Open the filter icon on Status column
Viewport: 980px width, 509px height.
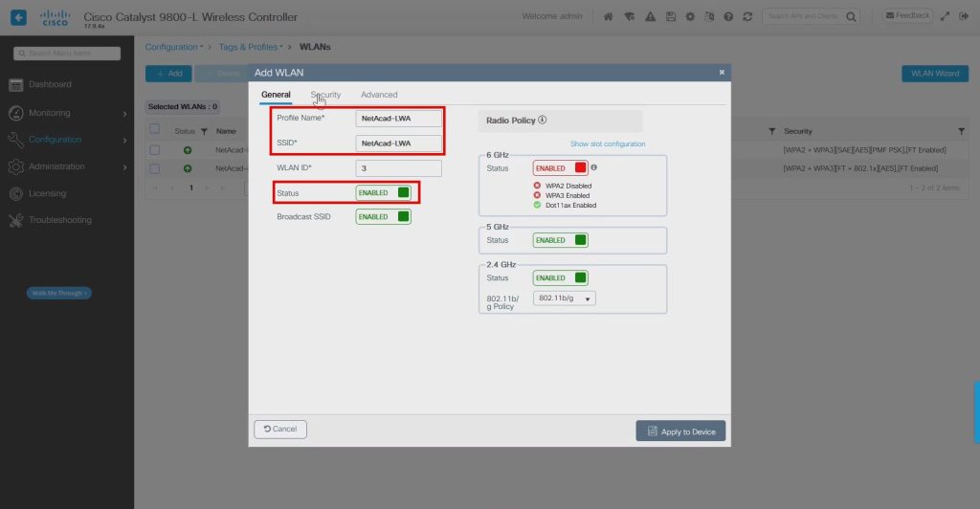click(x=204, y=131)
